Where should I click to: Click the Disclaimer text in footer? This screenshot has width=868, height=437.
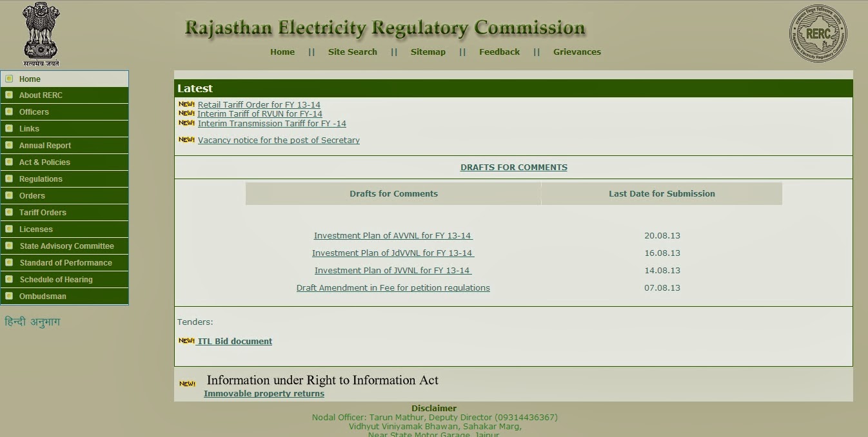tap(434, 408)
